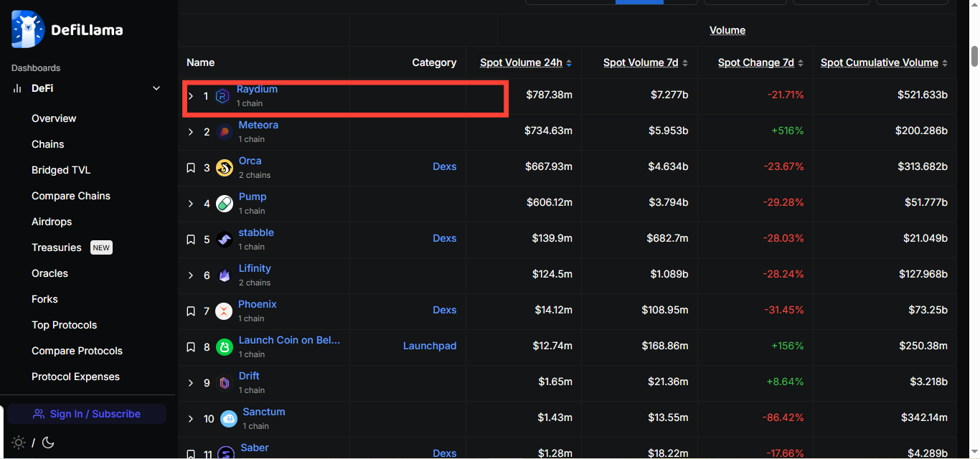The height and width of the screenshot is (459, 980).
Task: Open the Lifinity protocol link
Action: coord(255,268)
